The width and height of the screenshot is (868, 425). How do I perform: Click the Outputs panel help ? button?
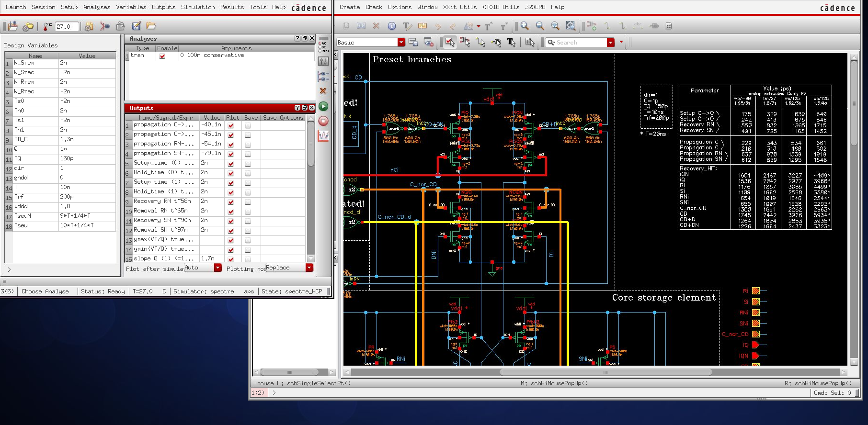pos(297,108)
